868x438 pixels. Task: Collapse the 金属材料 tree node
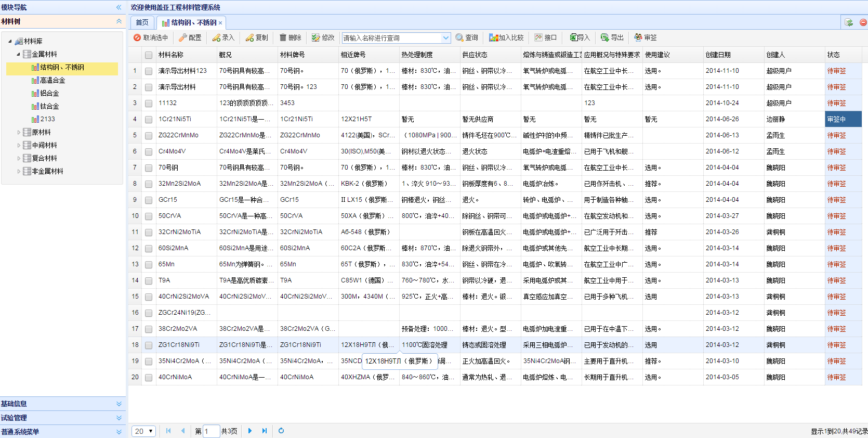coord(18,54)
